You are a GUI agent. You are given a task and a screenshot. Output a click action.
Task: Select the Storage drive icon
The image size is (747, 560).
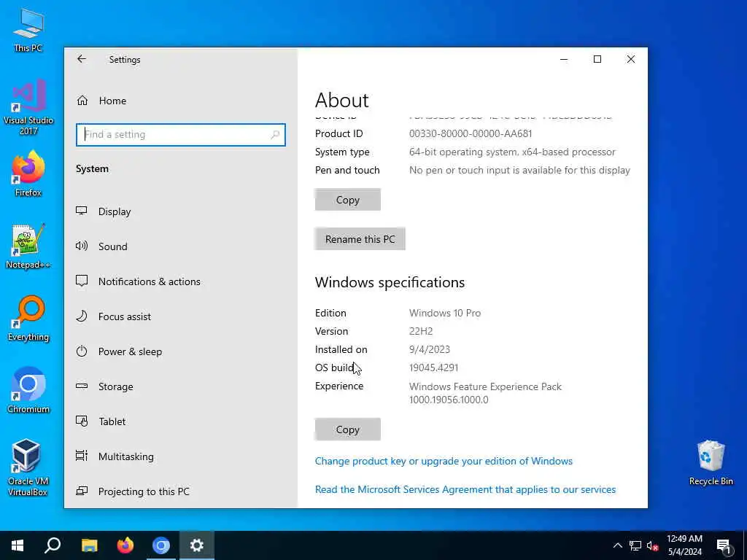point(82,386)
